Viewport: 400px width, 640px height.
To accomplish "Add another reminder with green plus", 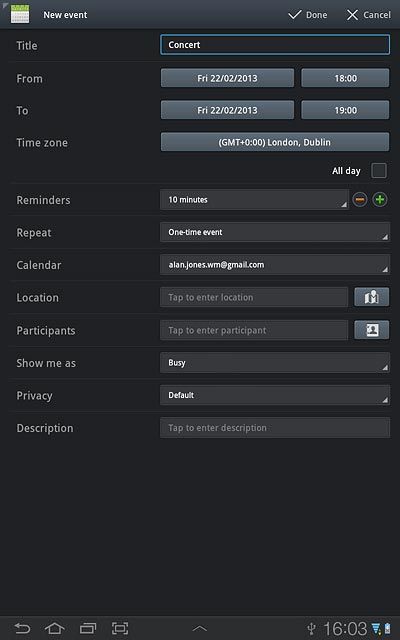I will 380,200.
